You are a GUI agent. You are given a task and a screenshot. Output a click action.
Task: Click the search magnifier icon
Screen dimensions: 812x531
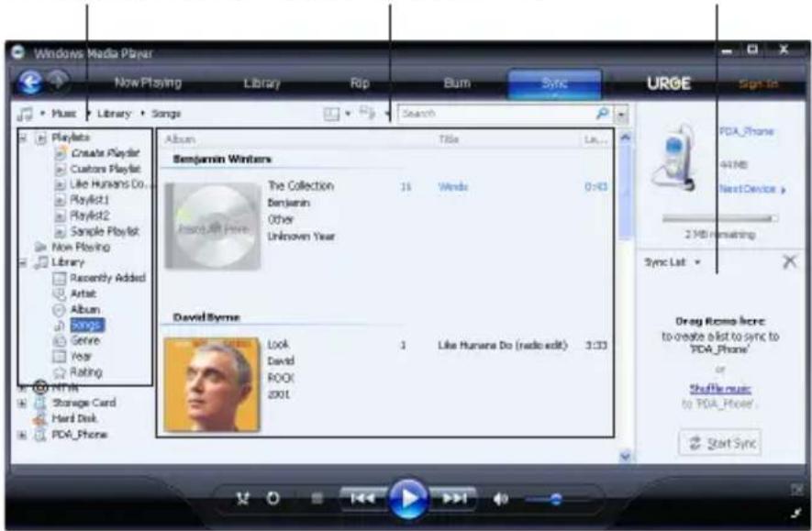[x=602, y=113]
